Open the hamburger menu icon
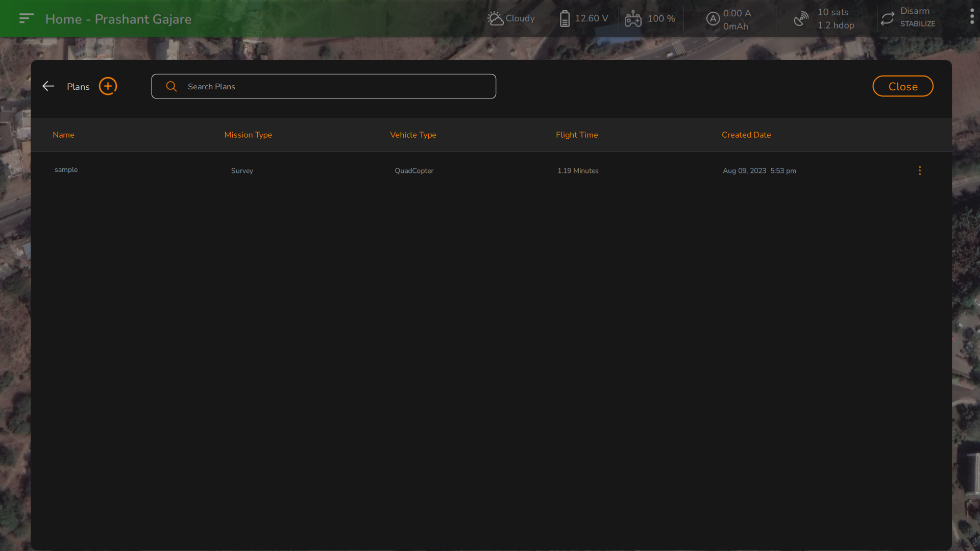Image resolution: width=980 pixels, height=551 pixels. coord(26,18)
